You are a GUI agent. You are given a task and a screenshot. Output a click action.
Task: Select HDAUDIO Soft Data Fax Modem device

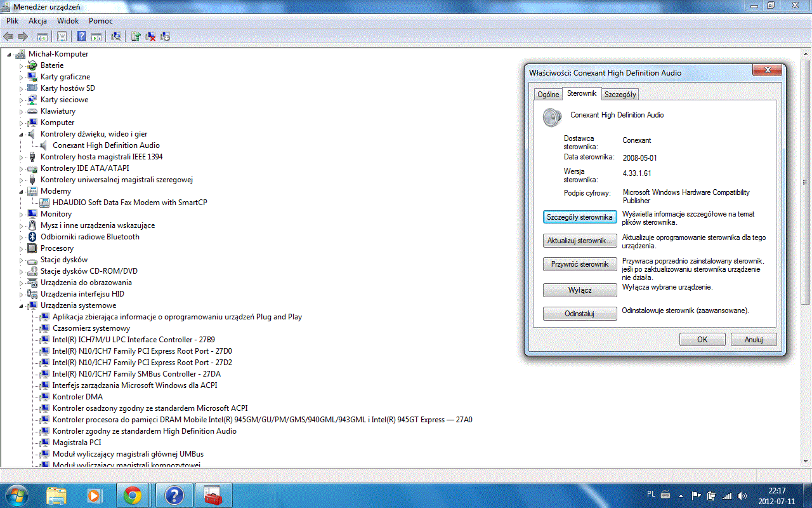click(x=129, y=203)
